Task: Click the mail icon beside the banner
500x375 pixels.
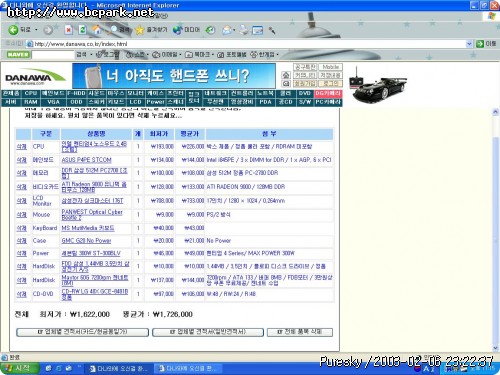Action: [x=286, y=83]
